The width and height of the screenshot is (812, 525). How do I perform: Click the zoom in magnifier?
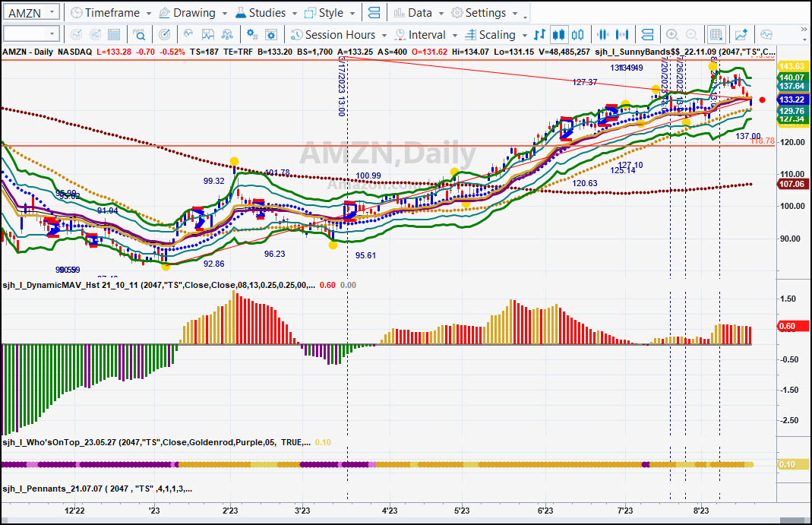pyautogui.click(x=672, y=35)
